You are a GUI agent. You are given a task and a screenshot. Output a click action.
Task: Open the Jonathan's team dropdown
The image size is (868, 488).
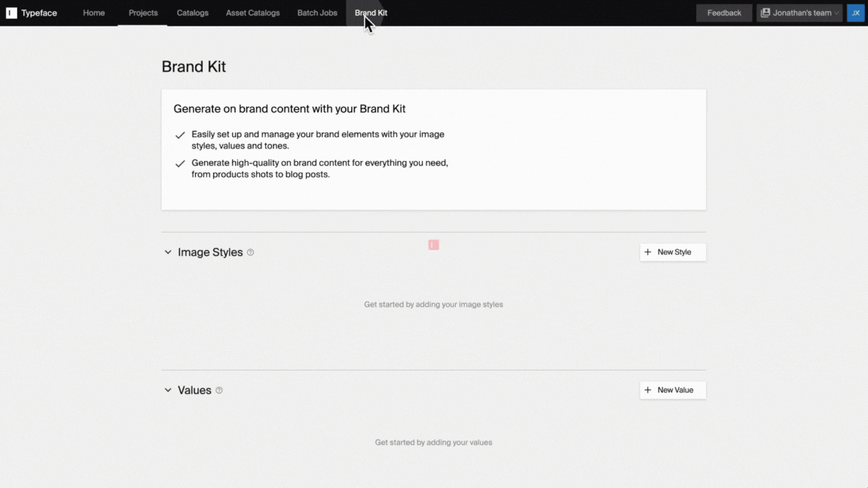799,12
